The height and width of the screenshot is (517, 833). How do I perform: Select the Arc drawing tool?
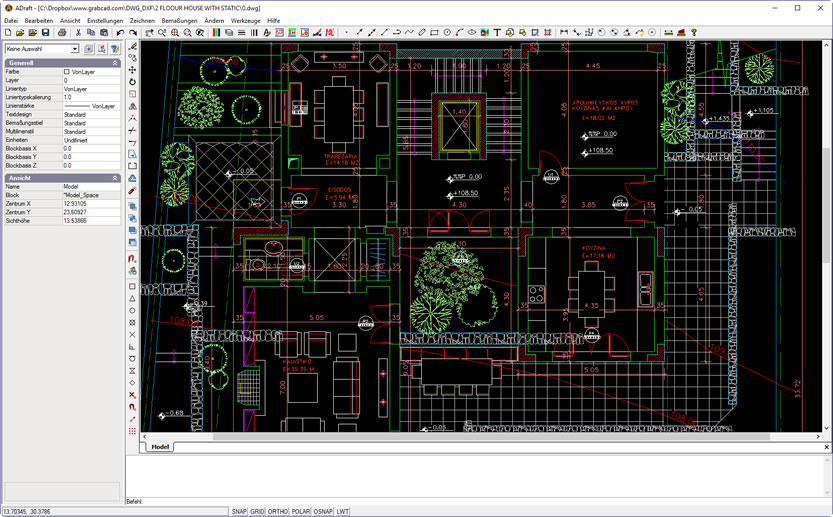(459, 33)
